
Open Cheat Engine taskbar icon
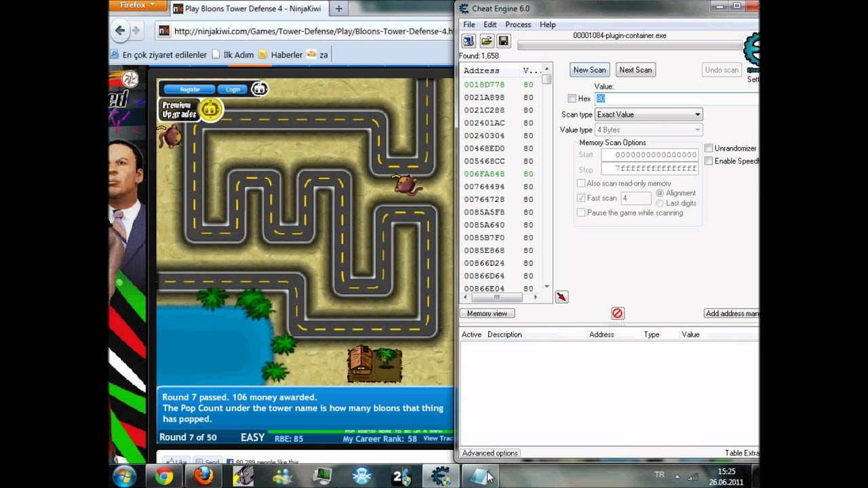[x=440, y=476]
